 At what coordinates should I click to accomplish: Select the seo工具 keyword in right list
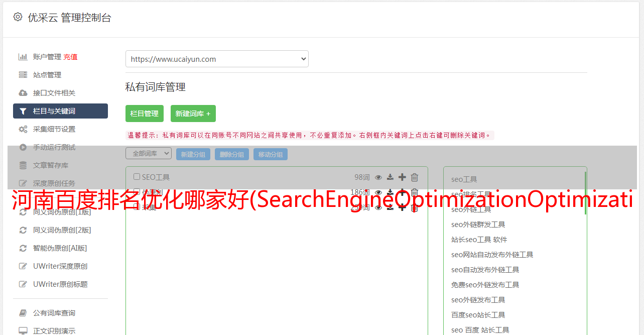pos(464,179)
